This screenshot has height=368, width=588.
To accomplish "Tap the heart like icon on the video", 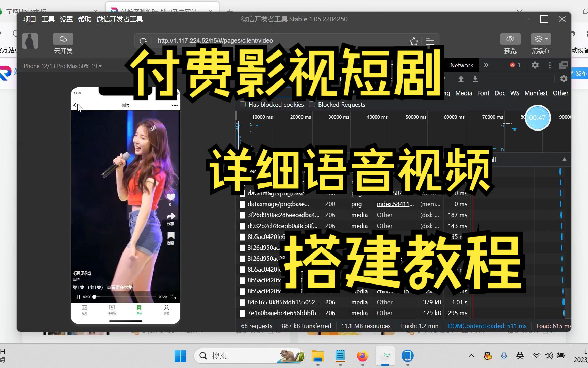I will [x=171, y=197].
